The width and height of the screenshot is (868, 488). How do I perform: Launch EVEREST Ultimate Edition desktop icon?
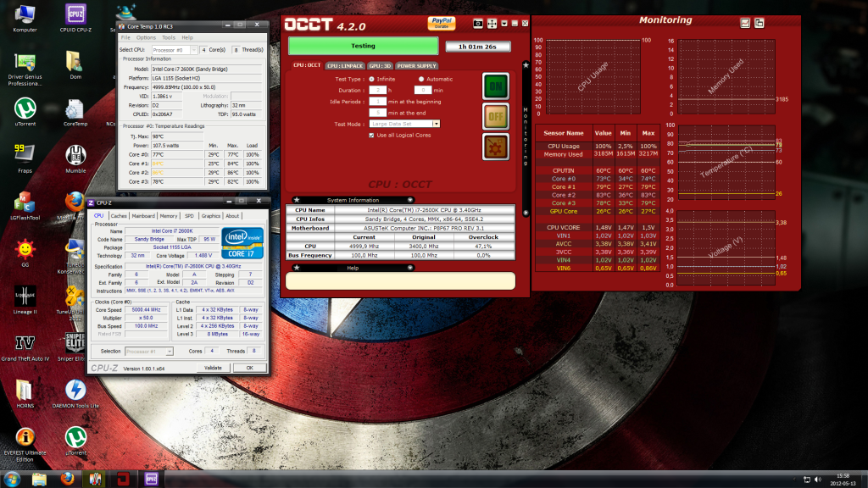(25, 442)
